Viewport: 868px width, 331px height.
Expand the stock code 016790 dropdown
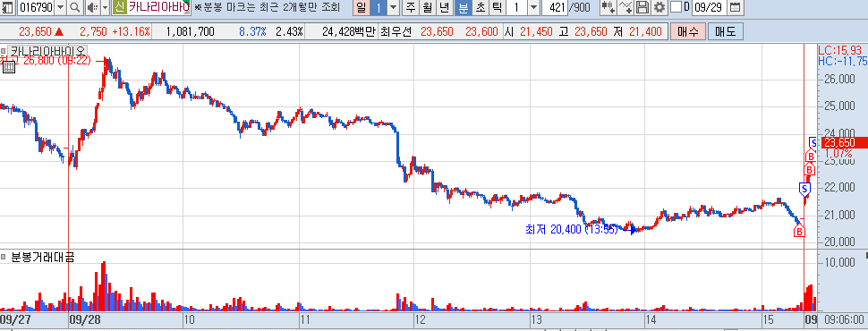[x=60, y=8]
